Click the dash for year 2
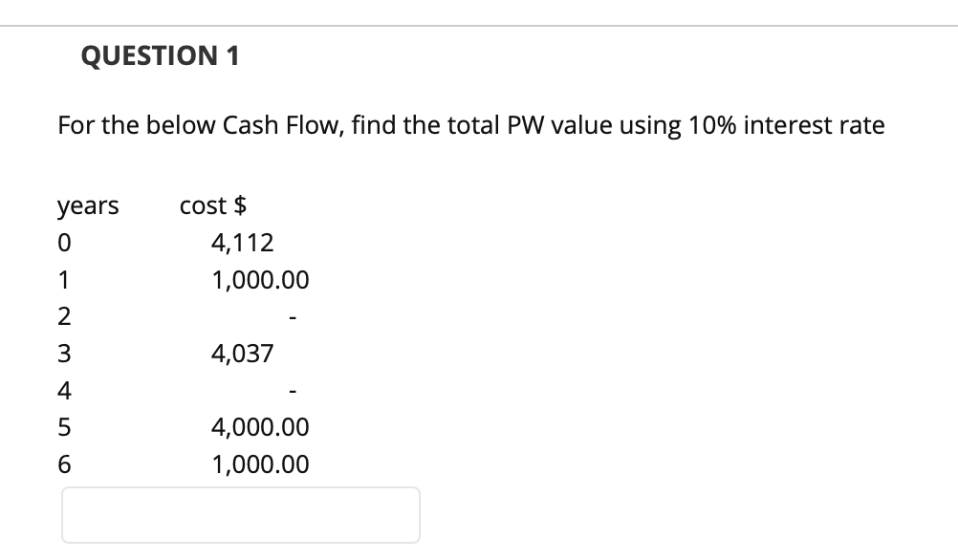The height and width of the screenshot is (560, 958). point(293,315)
